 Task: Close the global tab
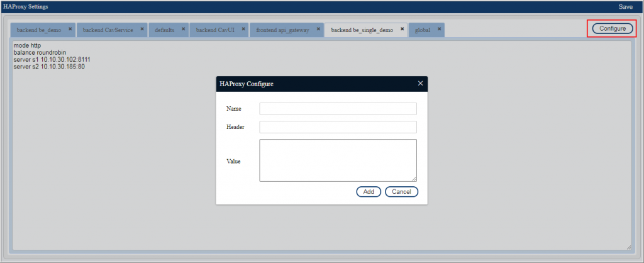click(439, 29)
